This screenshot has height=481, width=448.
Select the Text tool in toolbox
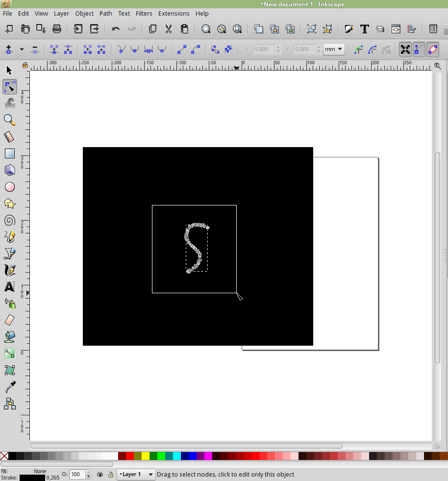(x=10, y=287)
